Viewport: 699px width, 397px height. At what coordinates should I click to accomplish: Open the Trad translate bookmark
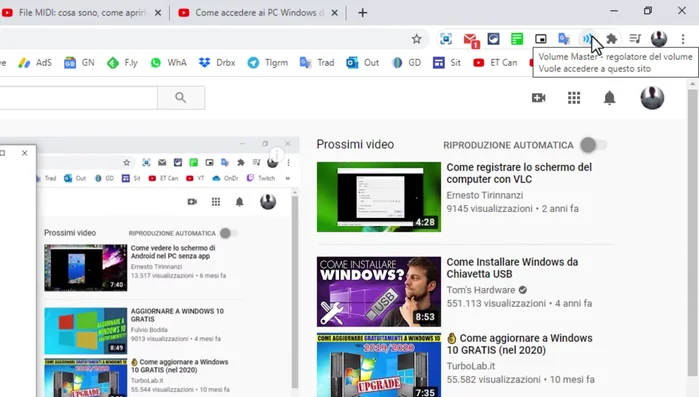coord(317,63)
